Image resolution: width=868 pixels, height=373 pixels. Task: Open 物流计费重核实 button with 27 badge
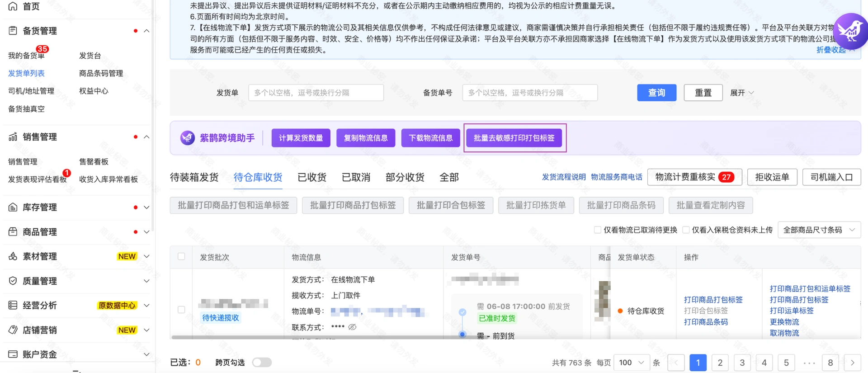point(694,177)
